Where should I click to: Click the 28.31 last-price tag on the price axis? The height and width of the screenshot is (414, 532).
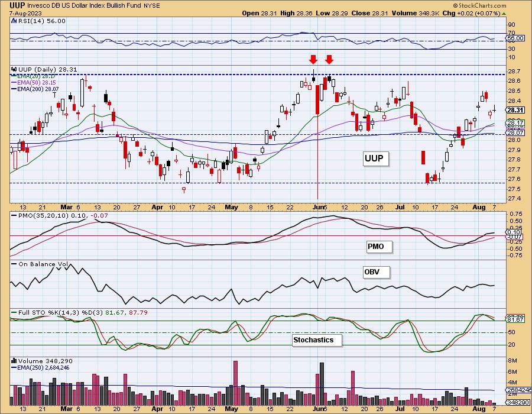(x=515, y=110)
